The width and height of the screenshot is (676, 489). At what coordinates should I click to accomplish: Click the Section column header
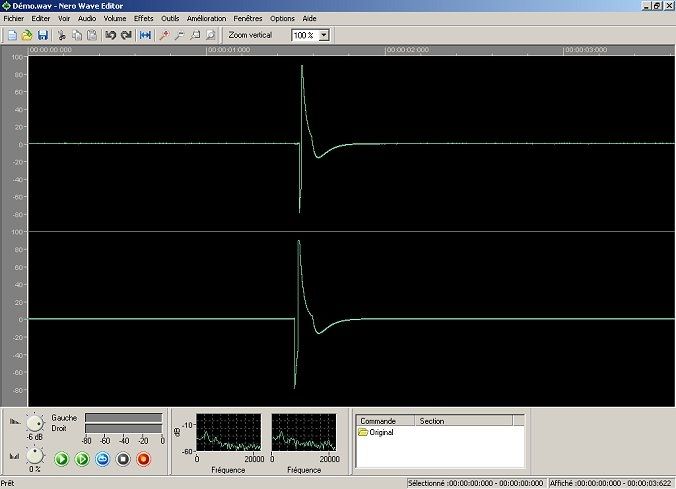463,421
